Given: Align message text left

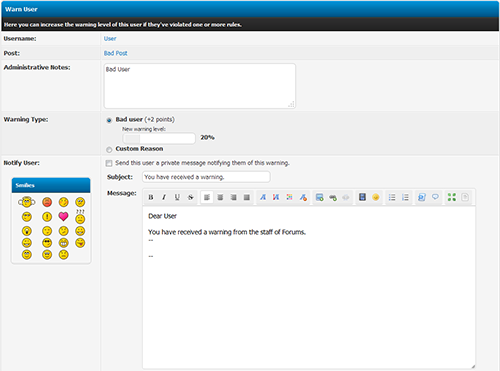Looking at the screenshot, I should click(x=207, y=197).
